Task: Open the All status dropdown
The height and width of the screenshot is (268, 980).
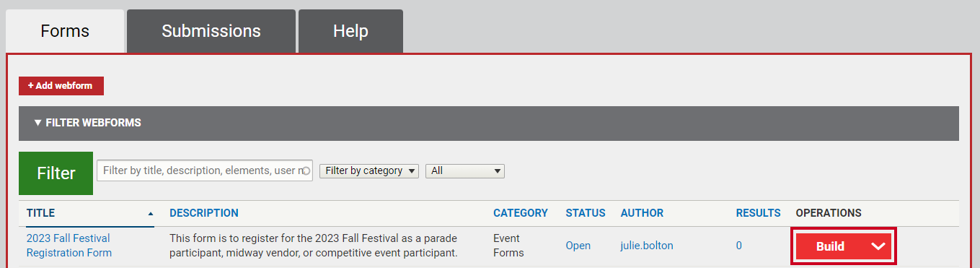Action: tap(465, 171)
